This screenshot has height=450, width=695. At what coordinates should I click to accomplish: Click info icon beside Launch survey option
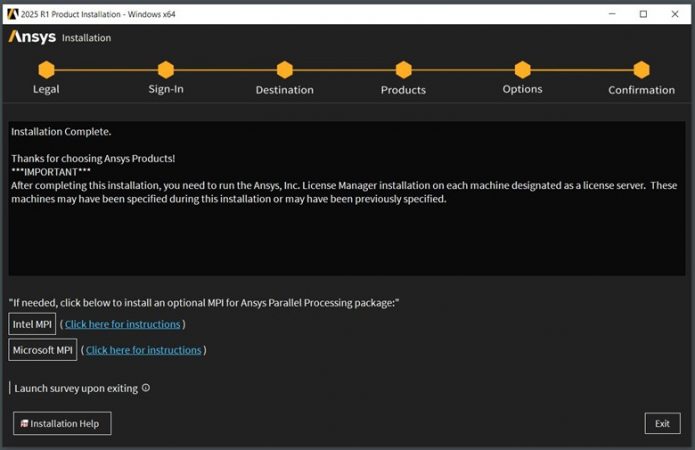pyautogui.click(x=146, y=388)
